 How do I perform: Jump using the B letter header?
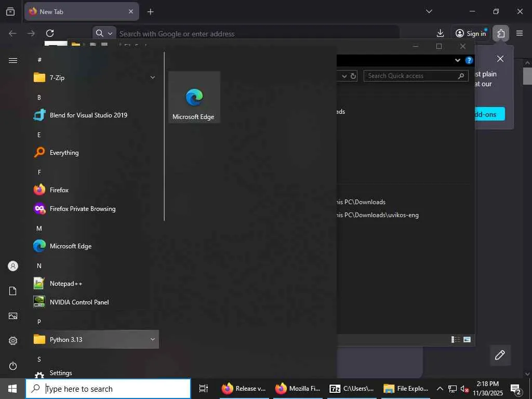(39, 97)
